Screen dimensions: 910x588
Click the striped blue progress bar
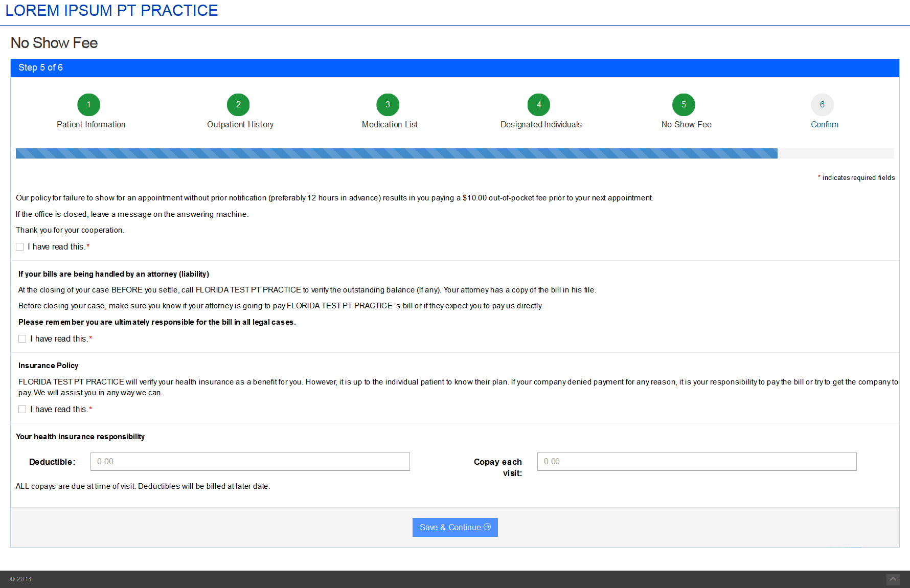coord(396,153)
